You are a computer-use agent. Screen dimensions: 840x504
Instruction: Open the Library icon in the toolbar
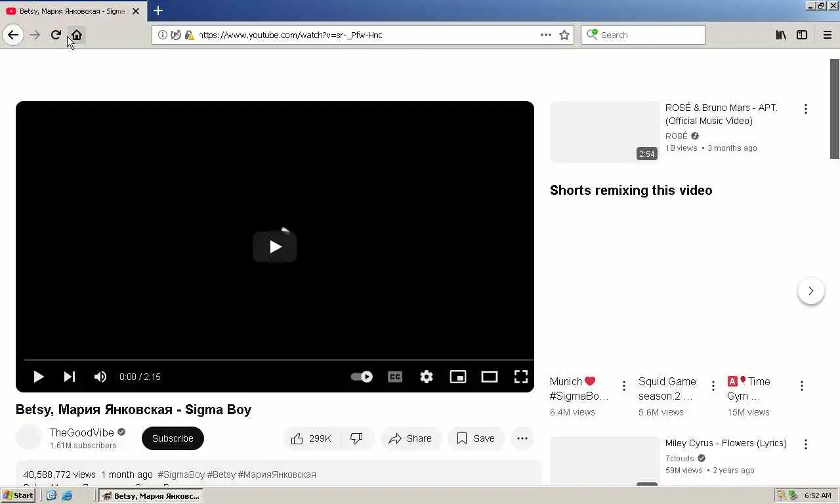pos(781,35)
